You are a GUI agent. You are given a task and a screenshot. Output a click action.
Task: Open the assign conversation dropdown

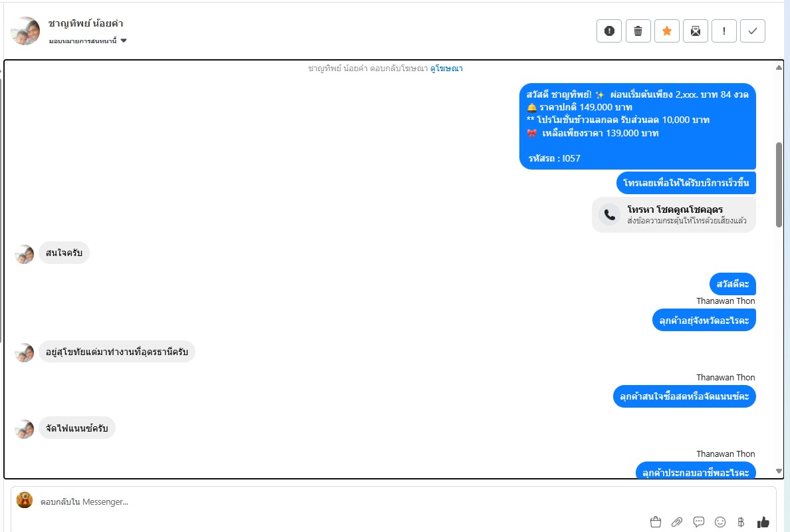point(88,41)
